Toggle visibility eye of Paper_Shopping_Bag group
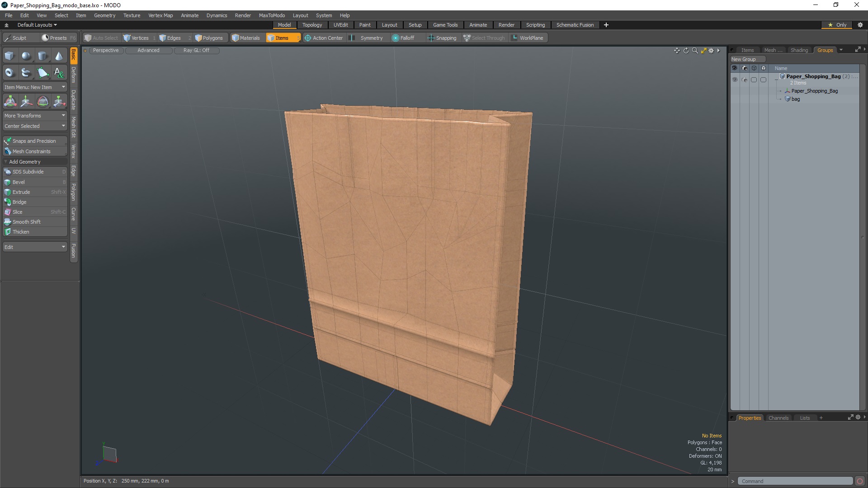This screenshot has width=868, height=488. pyautogui.click(x=735, y=80)
